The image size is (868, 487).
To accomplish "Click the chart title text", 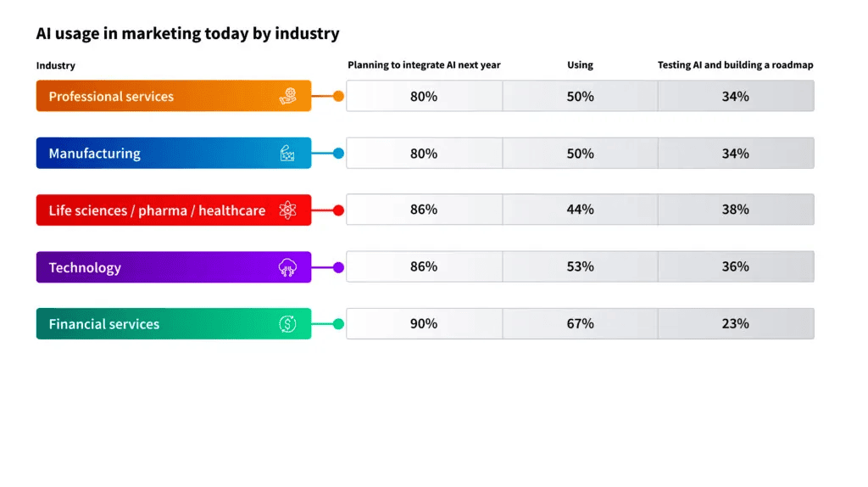I will (x=187, y=33).
